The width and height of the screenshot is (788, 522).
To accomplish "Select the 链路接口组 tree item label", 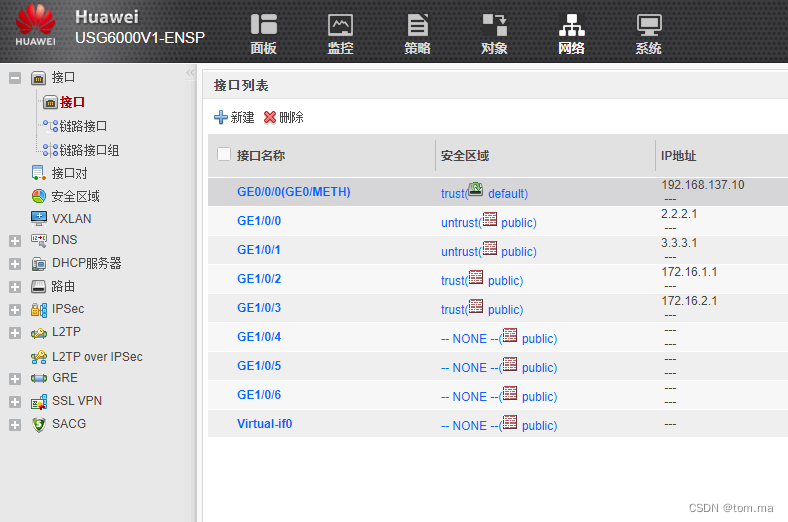I will pos(89,150).
